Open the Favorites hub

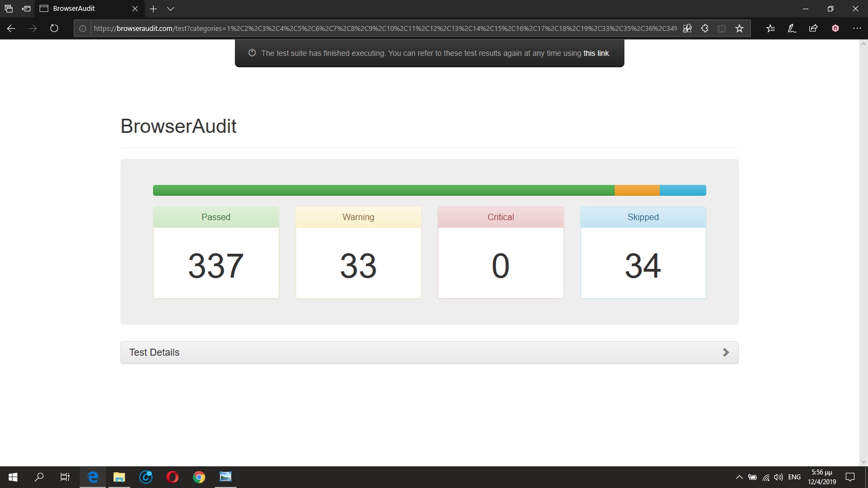coord(770,28)
